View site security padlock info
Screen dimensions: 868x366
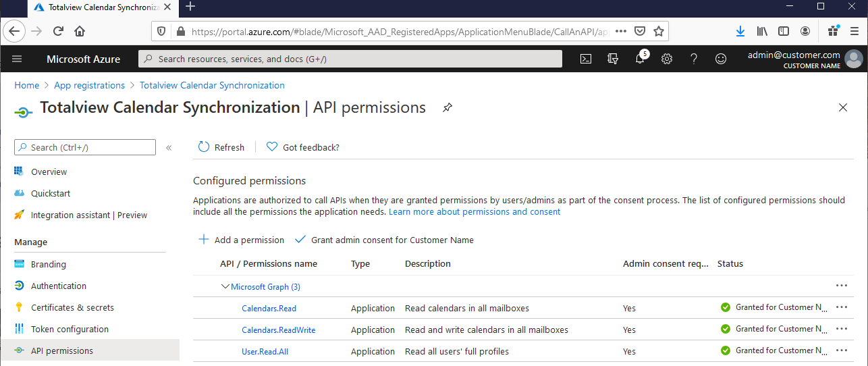tap(180, 31)
